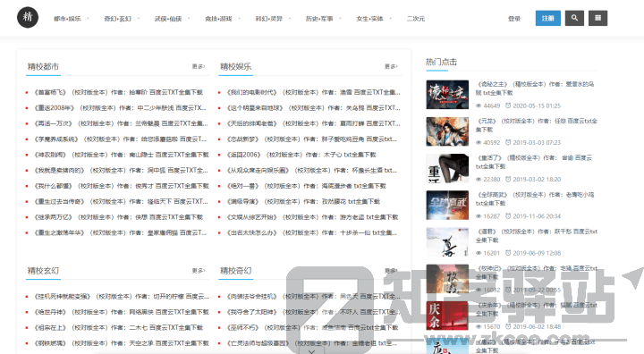
Task: Open 《绝对一番》 book entry
Action: pos(306,186)
